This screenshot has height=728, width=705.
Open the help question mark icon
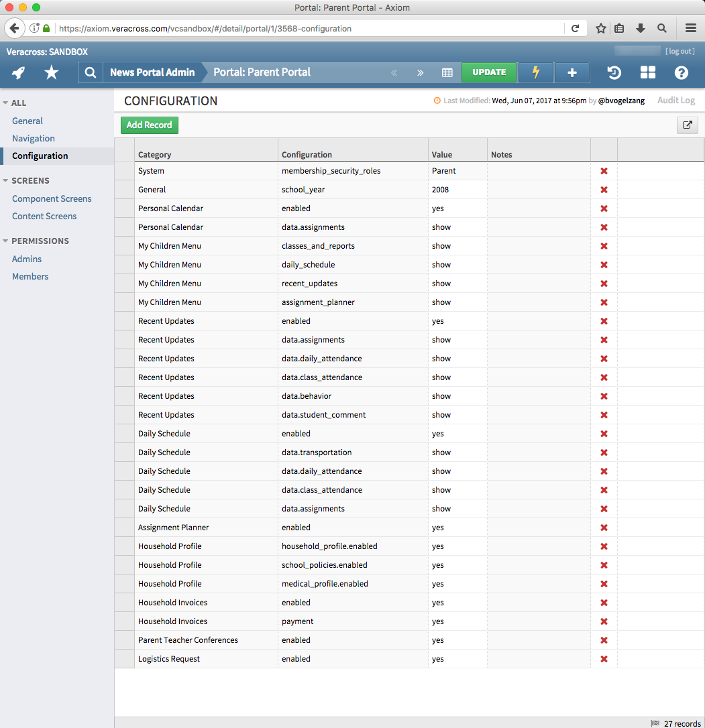(x=681, y=72)
